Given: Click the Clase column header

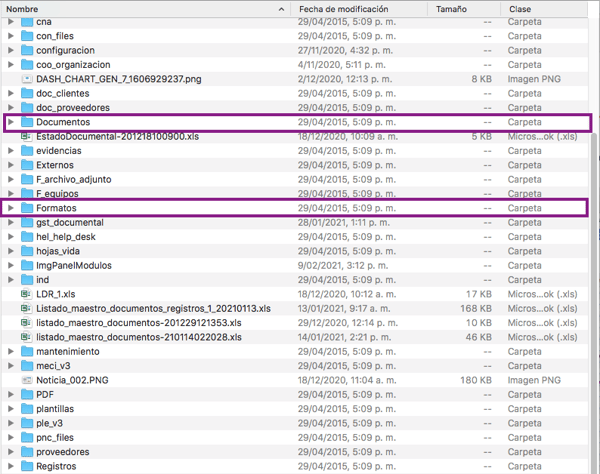Looking at the screenshot, I should 540,8.
